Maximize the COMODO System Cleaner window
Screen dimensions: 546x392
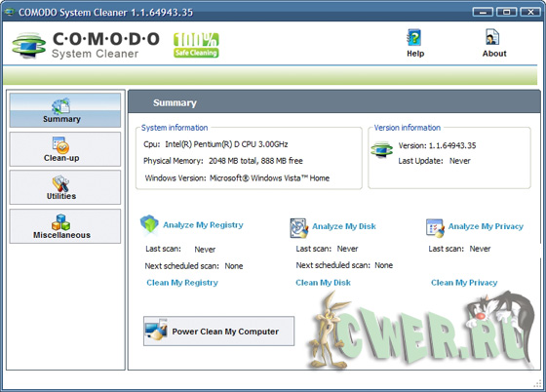pyautogui.click(x=506, y=12)
